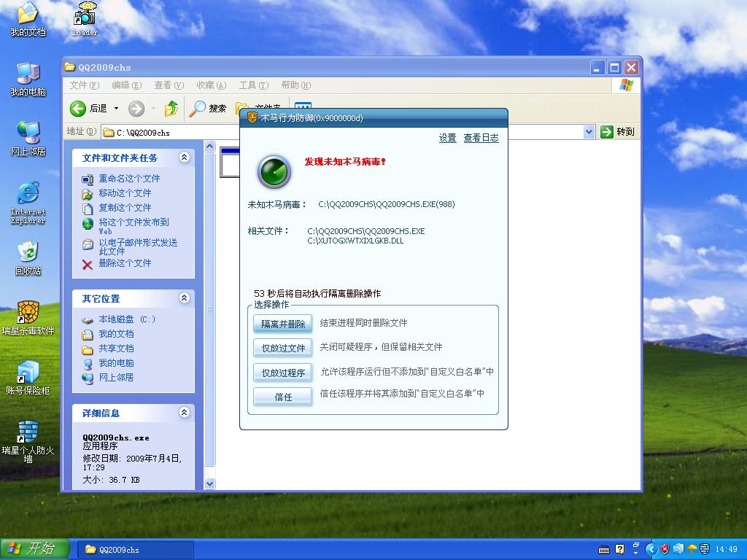Open 共享文档 in 其它位置 panel
Image resolution: width=747 pixels, height=560 pixels.
116,349
